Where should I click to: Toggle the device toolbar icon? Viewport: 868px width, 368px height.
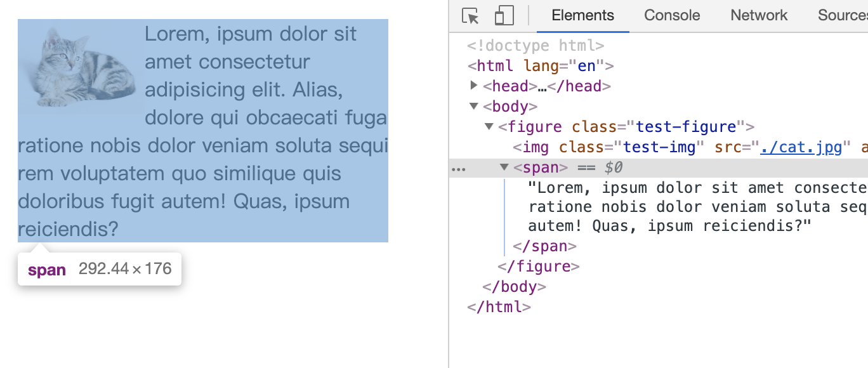[x=504, y=16]
